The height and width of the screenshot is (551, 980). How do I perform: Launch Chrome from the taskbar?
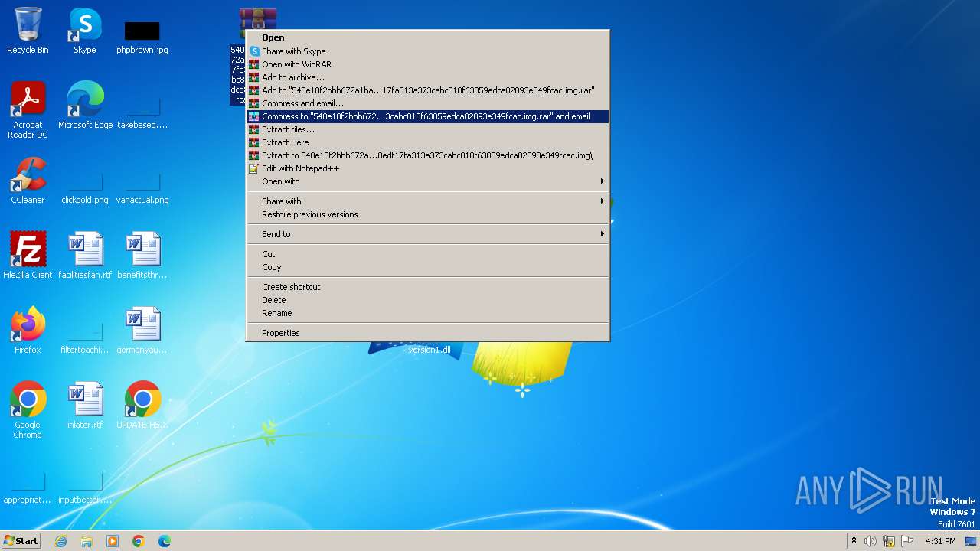pyautogui.click(x=139, y=541)
